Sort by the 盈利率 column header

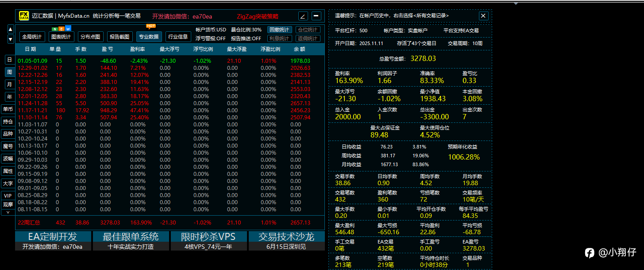138,49
